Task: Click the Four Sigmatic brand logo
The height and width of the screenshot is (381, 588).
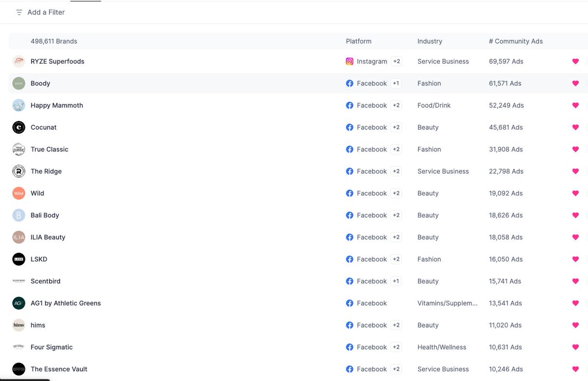Action: (x=19, y=347)
